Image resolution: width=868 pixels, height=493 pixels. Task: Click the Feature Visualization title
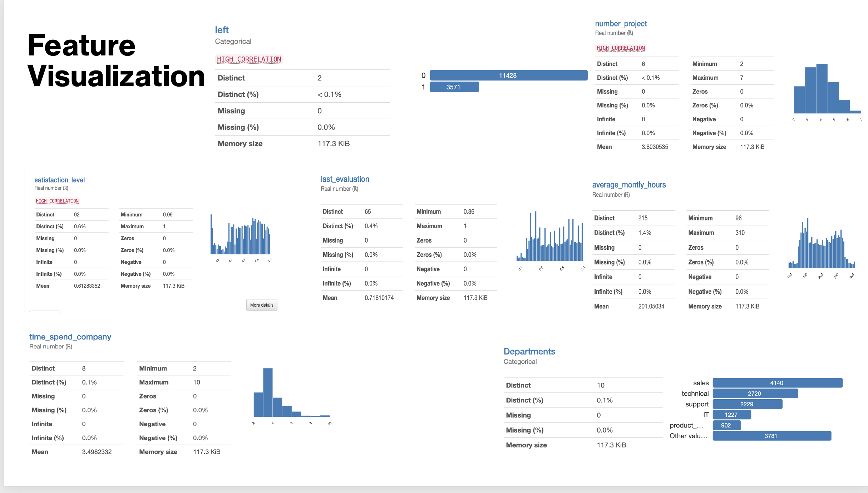coord(116,60)
